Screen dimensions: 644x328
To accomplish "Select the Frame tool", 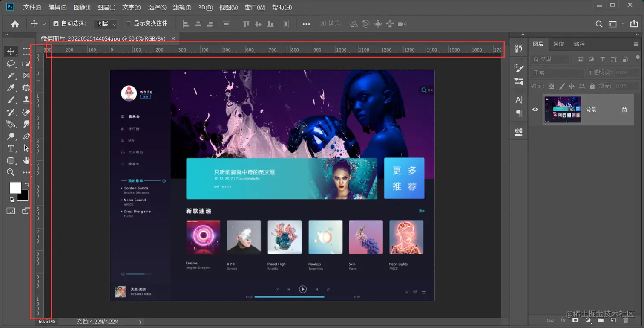I will point(26,76).
